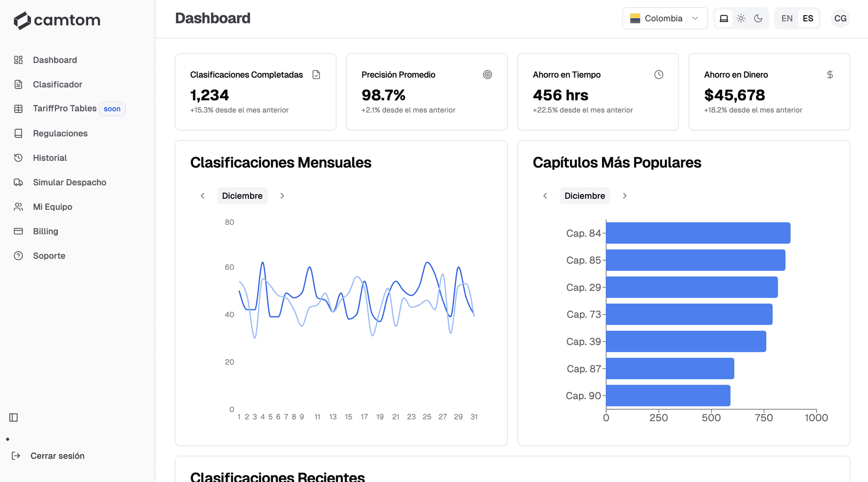868x482 pixels.
Task: Click the Clasificaciones Mensuales heading
Action: [281, 163]
